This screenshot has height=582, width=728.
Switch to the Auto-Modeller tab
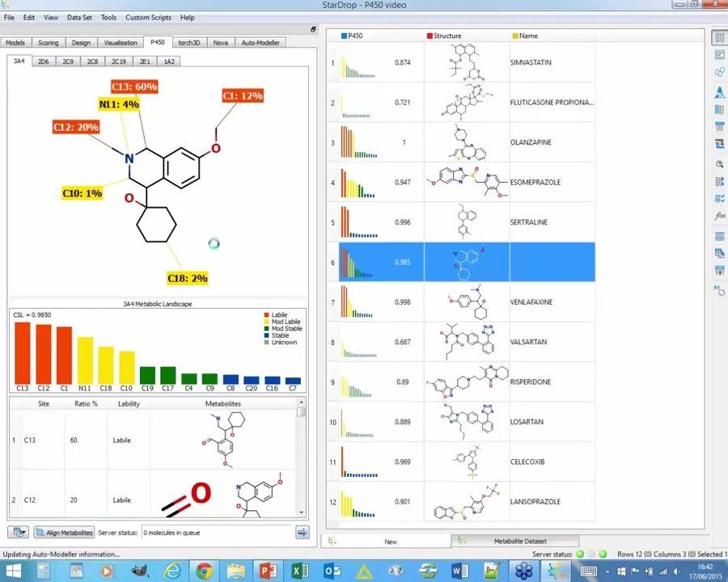point(260,42)
